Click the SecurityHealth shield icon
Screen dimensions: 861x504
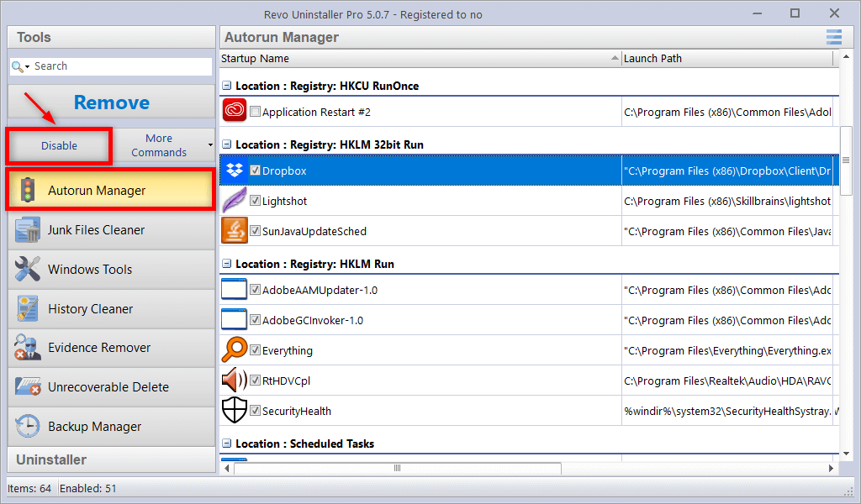tap(235, 410)
